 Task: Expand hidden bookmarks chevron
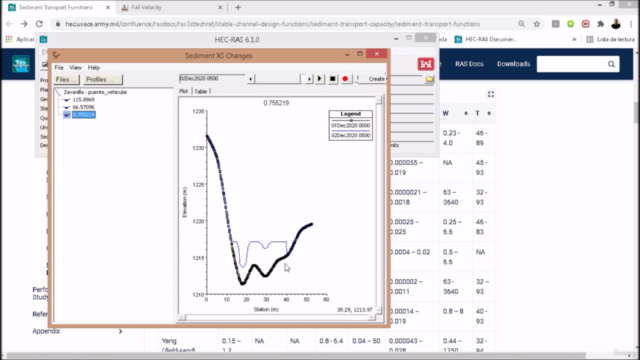coord(574,39)
